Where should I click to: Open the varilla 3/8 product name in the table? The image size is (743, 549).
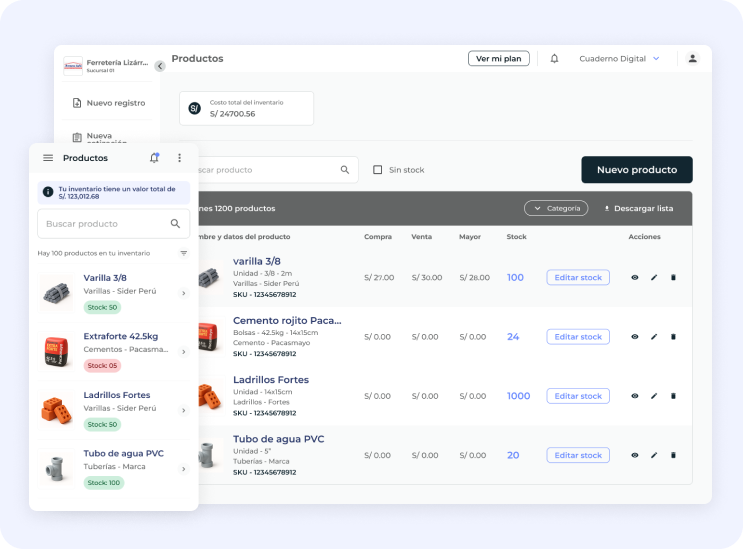pyautogui.click(x=257, y=261)
